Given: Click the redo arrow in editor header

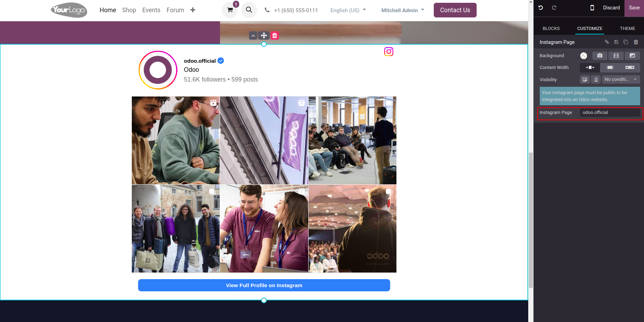Looking at the screenshot, I should [554, 8].
